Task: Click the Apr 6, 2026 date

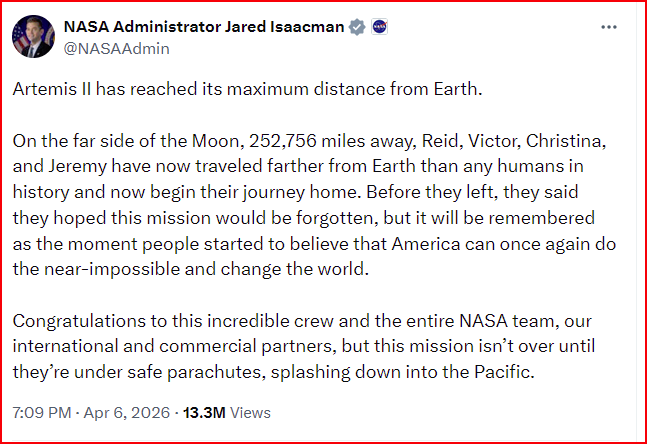Action: click(127, 413)
